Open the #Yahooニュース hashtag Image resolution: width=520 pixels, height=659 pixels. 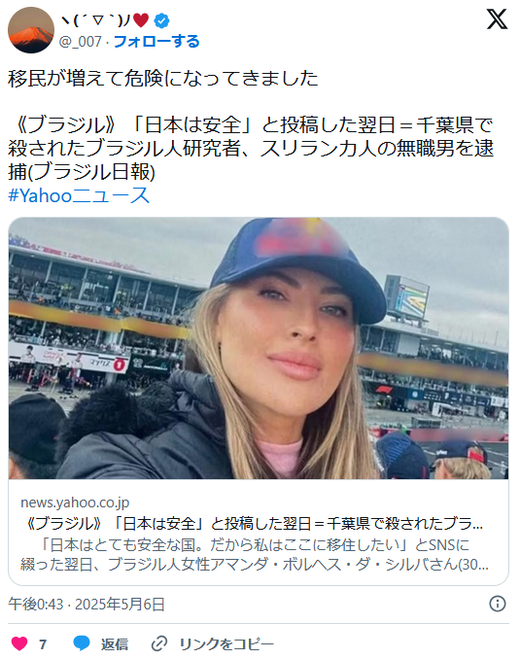tap(79, 195)
